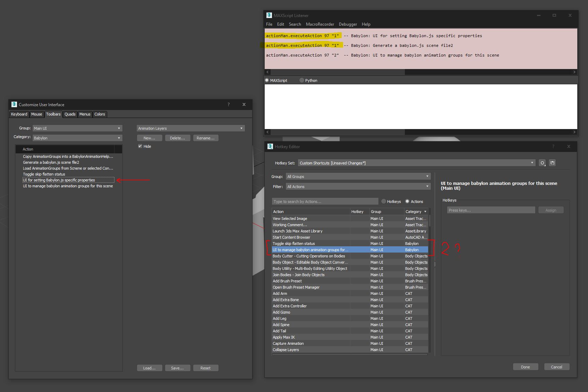Image resolution: width=588 pixels, height=392 pixels.
Task: Open the toolbar dropdown showing Animation Layers
Action: click(x=241, y=128)
